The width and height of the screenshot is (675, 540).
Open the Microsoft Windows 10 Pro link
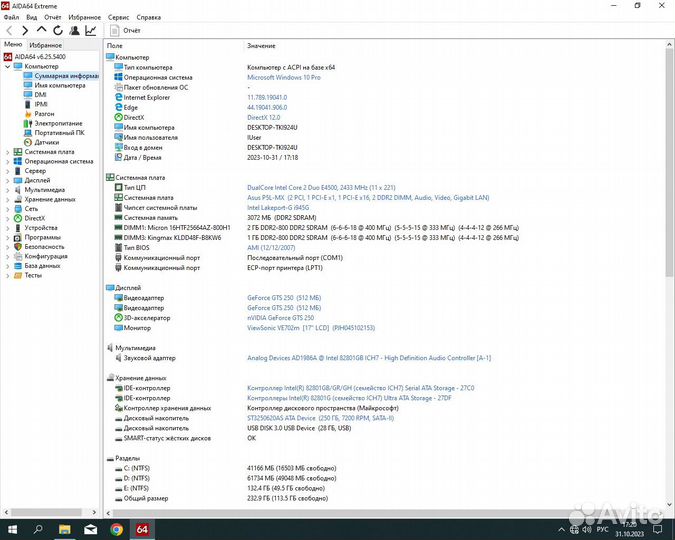284,78
